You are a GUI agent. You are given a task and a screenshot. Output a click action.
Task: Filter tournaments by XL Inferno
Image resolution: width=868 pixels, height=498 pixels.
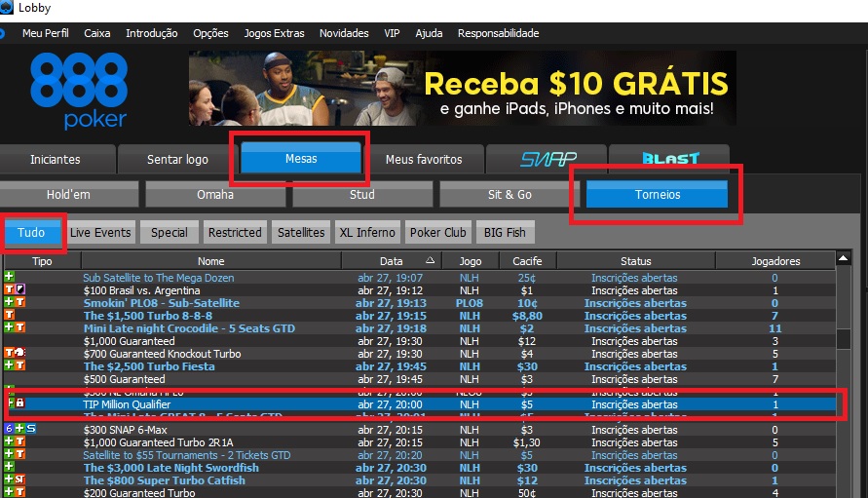coord(367,233)
